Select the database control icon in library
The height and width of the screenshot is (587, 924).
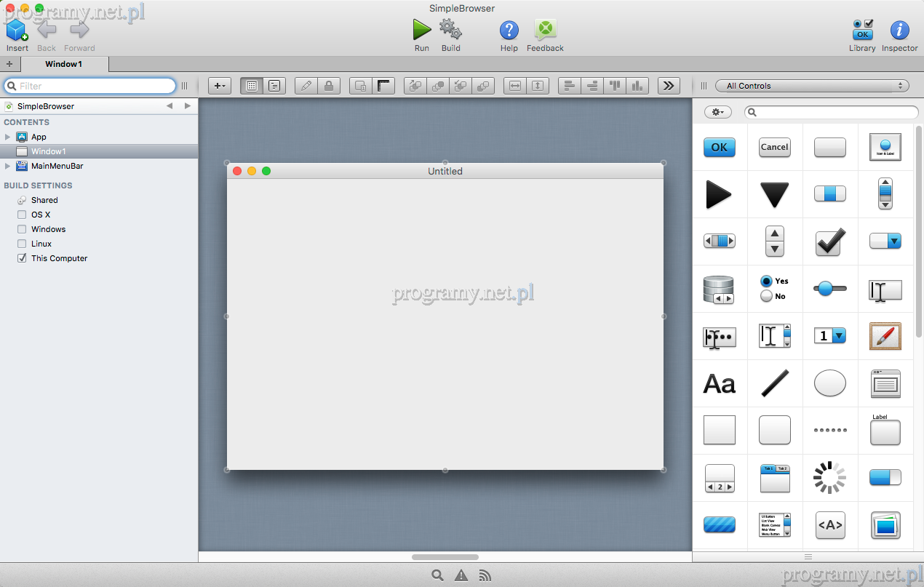click(x=719, y=289)
